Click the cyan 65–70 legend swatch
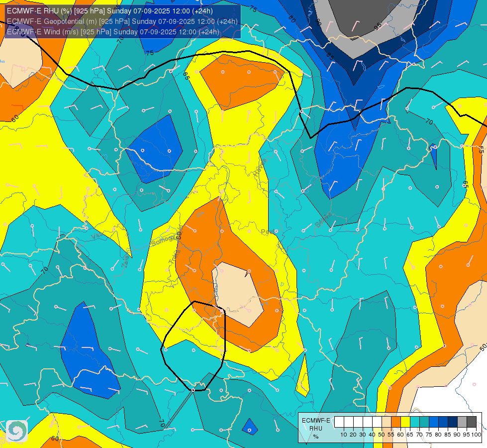 tap(415, 422)
